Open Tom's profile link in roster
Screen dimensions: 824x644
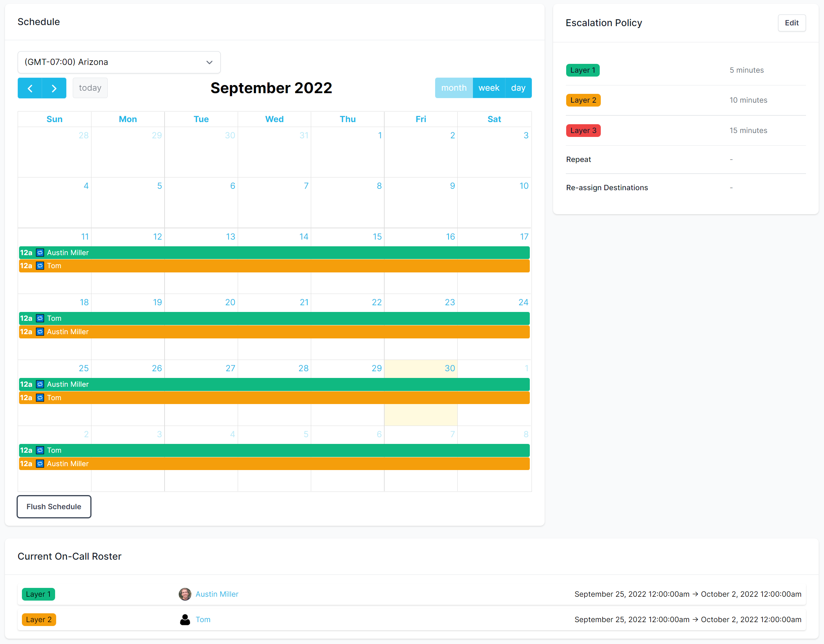(203, 620)
